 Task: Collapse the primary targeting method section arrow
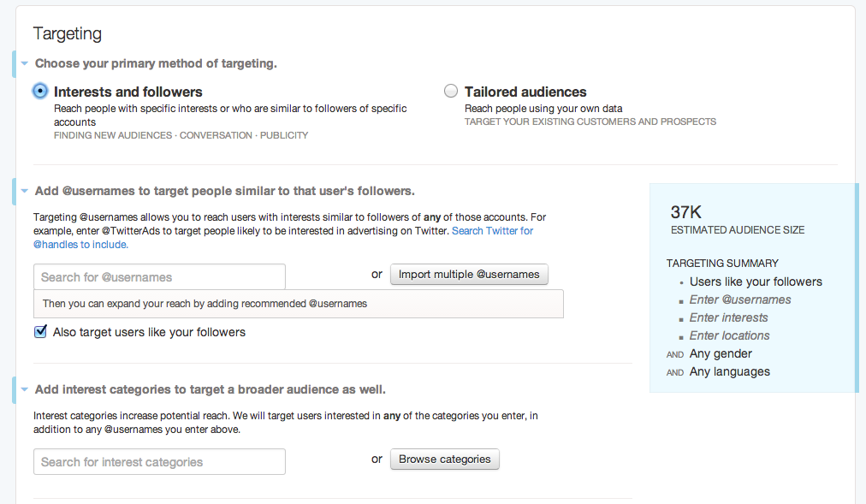pos(25,63)
